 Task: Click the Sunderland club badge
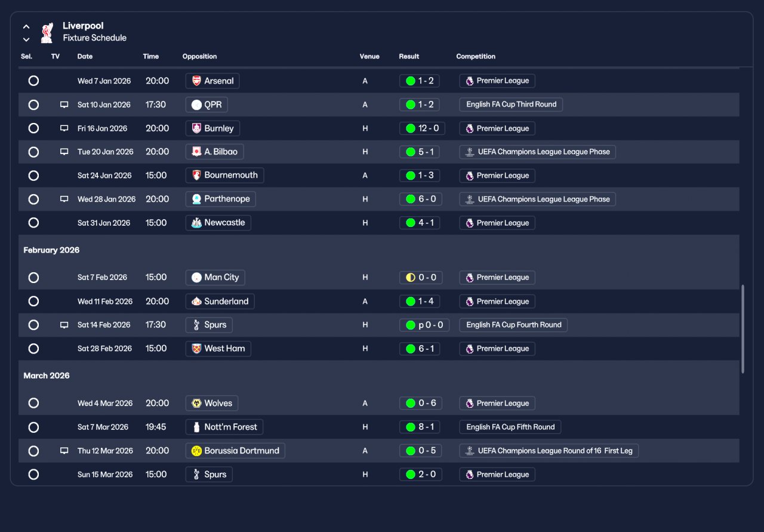pos(196,302)
